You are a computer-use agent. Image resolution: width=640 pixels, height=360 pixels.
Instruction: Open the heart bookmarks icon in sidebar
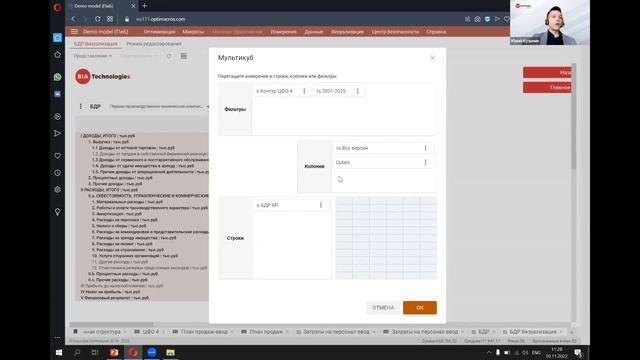point(58,156)
